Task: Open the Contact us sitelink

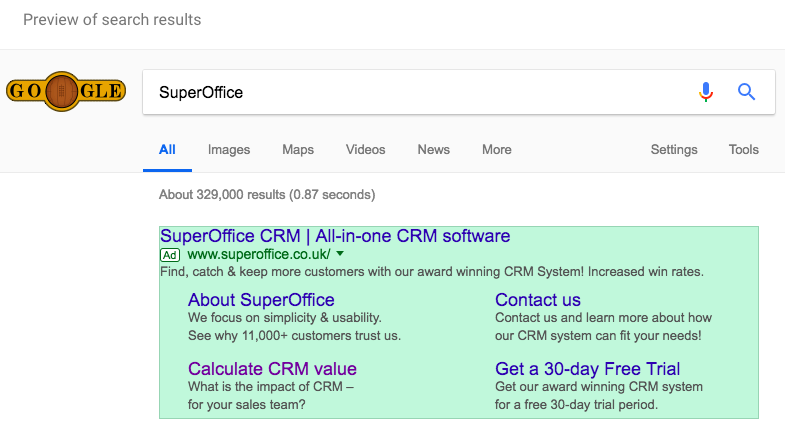Action: click(x=537, y=300)
